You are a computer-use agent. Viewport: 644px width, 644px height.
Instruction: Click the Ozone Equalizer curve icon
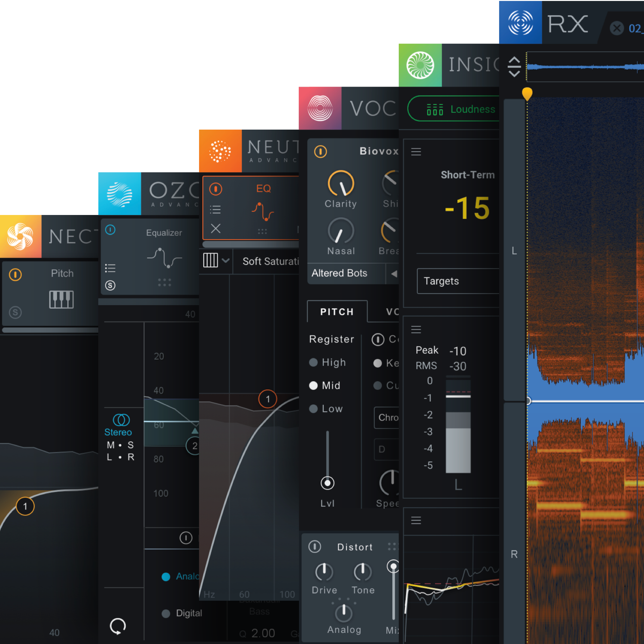click(x=164, y=258)
